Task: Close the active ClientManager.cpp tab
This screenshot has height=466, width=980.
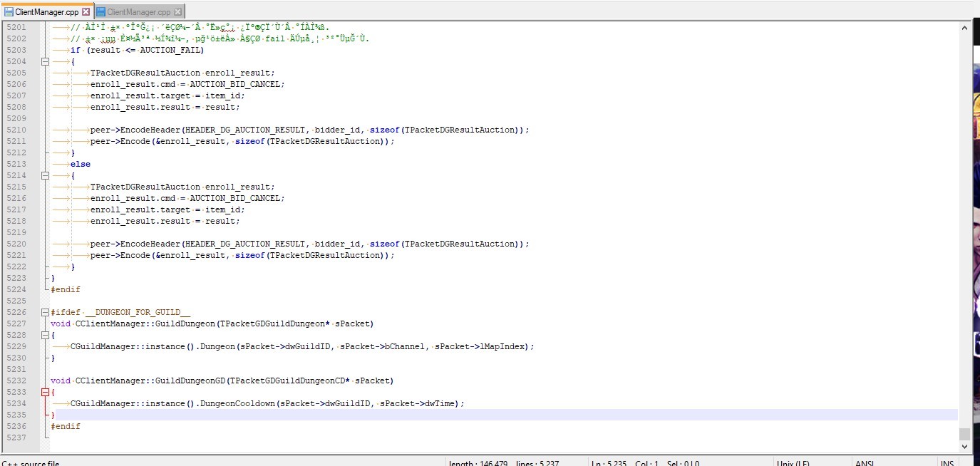Action: 86,12
